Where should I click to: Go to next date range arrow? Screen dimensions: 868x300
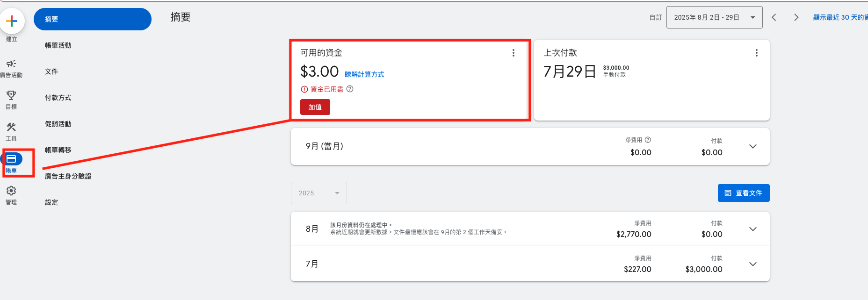point(796,17)
